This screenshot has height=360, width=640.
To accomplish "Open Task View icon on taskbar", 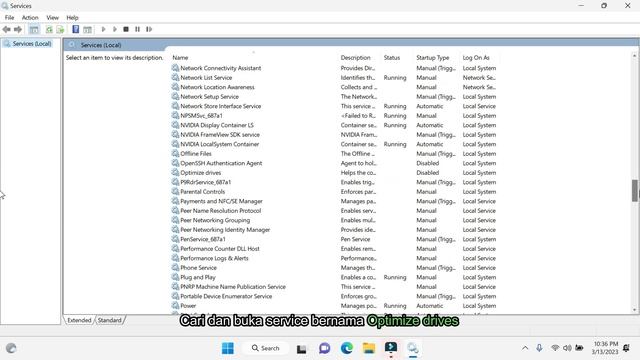I will click(x=302, y=349).
